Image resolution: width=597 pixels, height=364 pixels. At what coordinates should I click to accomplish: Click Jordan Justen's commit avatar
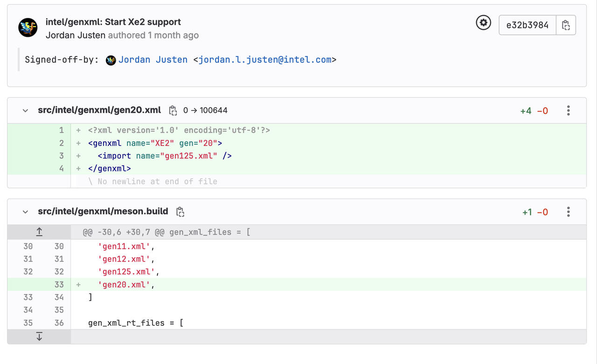click(x=27, y=27)
